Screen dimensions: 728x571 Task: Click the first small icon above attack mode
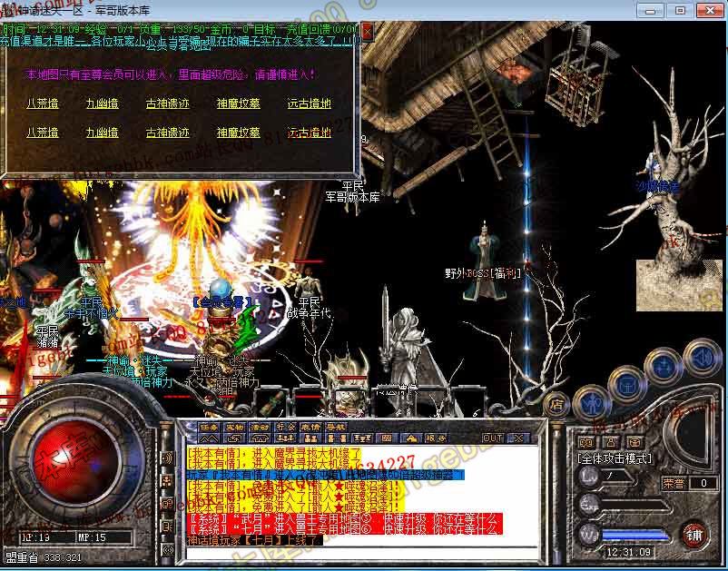(586, 442)
